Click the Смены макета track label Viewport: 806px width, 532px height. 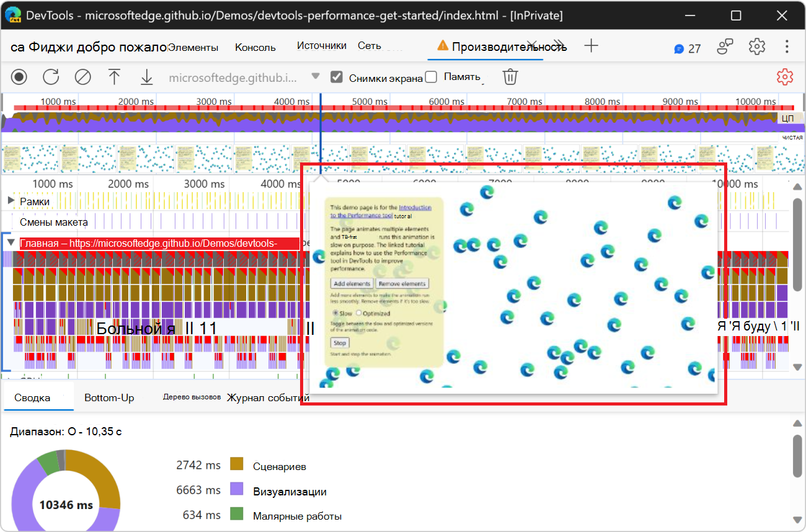click(54, 222)
